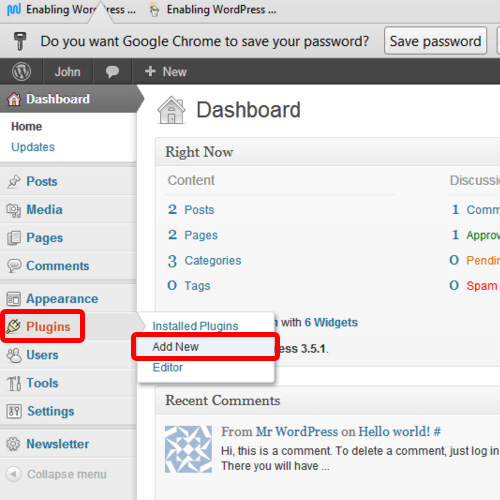Click the Settings sliders icon in sidebar

14,411
